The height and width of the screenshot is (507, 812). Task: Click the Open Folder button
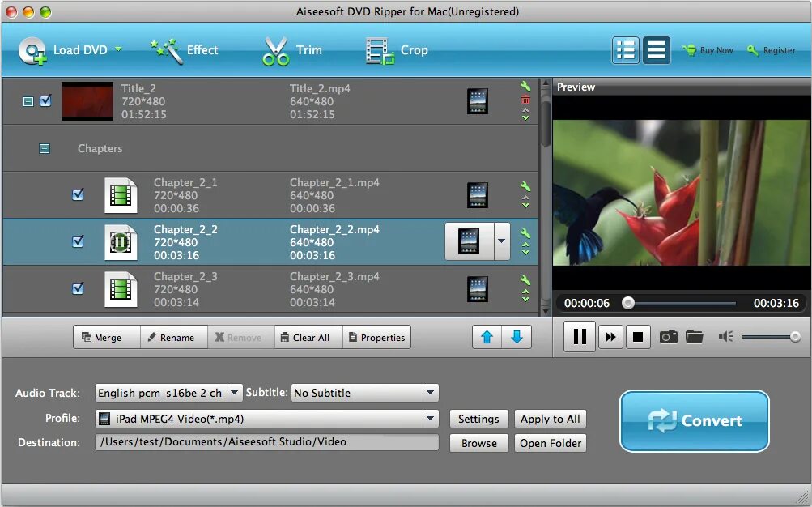point(550,443)
